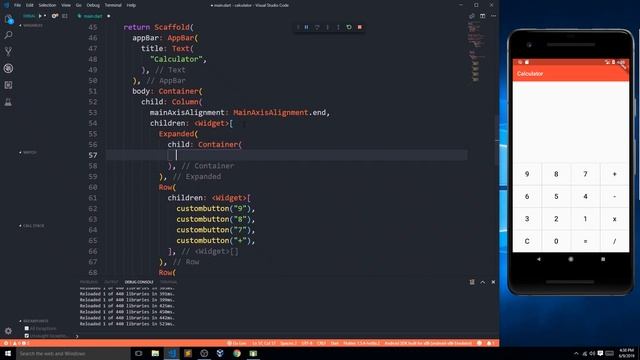
Task: Switch to the Debug Console tab
Action: pos(139,282)
